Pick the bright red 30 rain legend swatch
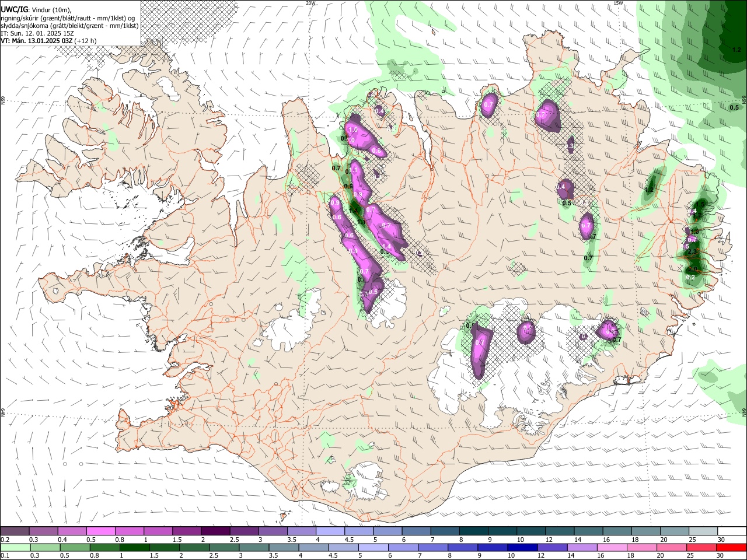 pos(731,547)
